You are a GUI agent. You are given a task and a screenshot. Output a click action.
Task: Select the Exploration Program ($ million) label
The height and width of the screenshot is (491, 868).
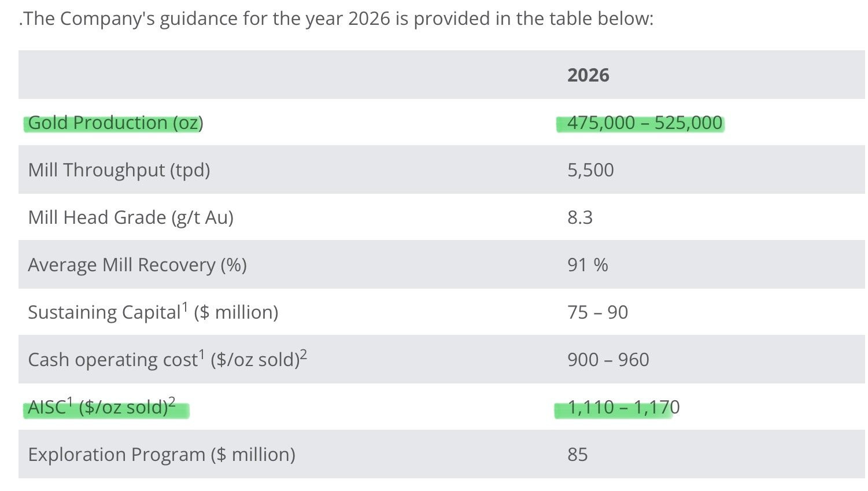pos(161,455)
